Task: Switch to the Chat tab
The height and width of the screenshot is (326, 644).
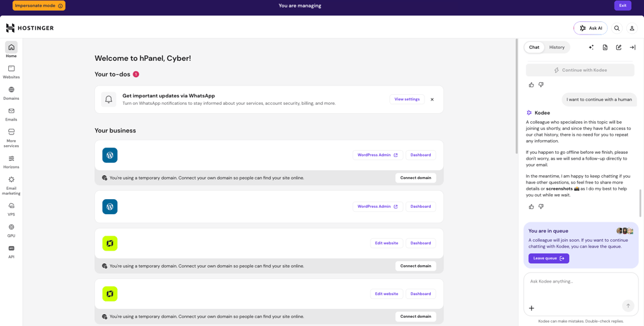Action: (534, 47)
